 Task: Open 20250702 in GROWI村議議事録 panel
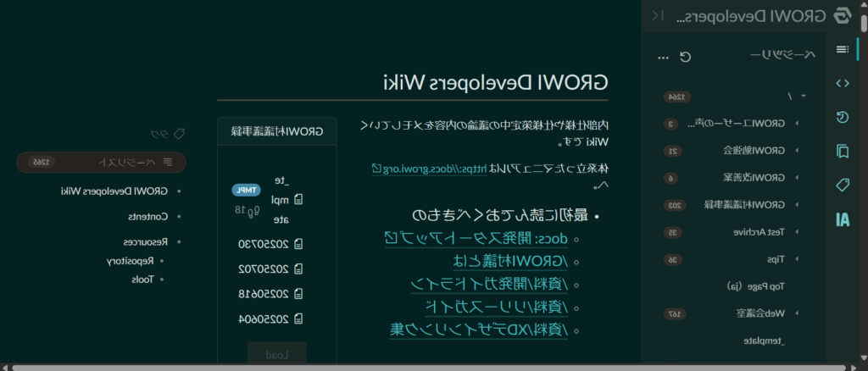point(264,269)
